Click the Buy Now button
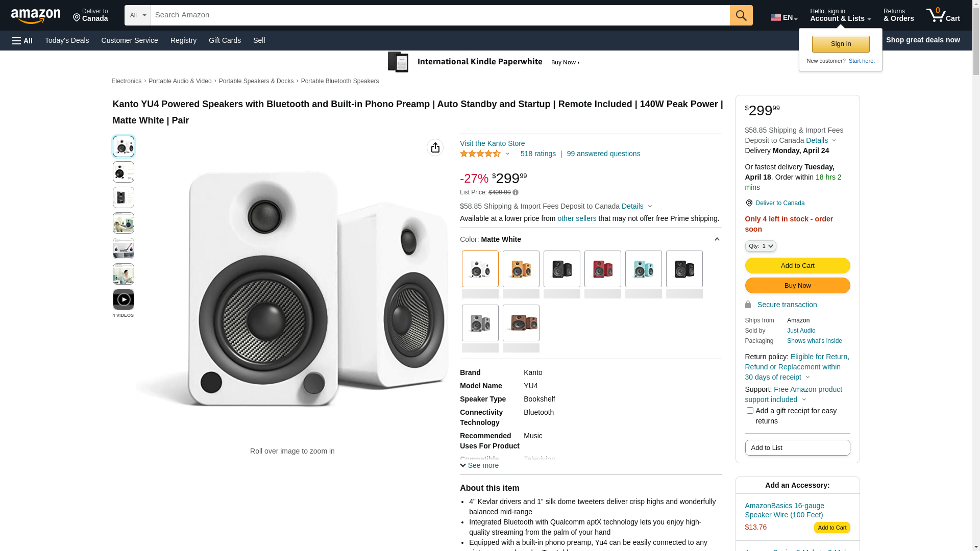The height and width of the screenshot is (551, 980). click(797, 285)
